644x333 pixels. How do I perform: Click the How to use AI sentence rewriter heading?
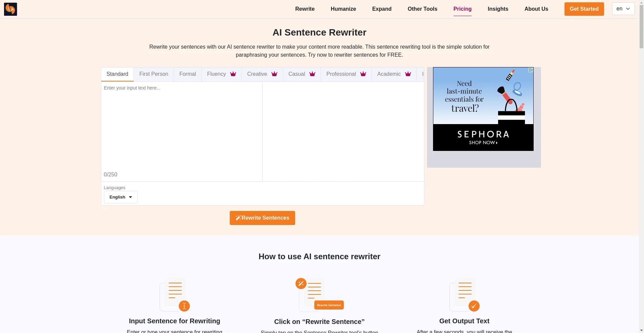point(319,257)
